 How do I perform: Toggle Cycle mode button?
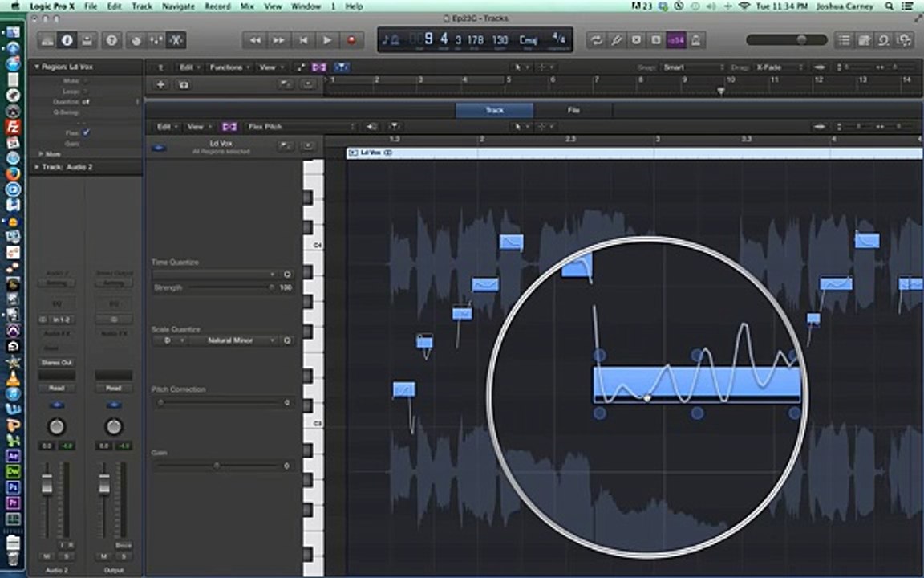pos(597,40)
